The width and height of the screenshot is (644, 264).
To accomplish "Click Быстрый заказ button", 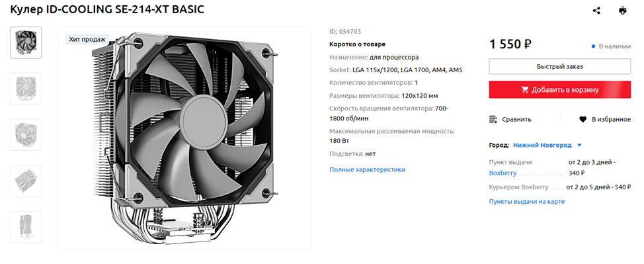I will click(560, 66).
